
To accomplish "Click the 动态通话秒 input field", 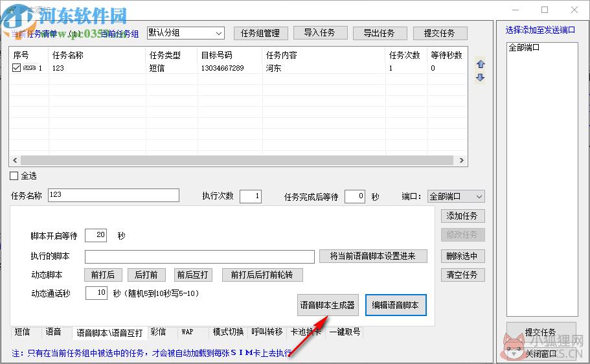I will coord(96,293).
